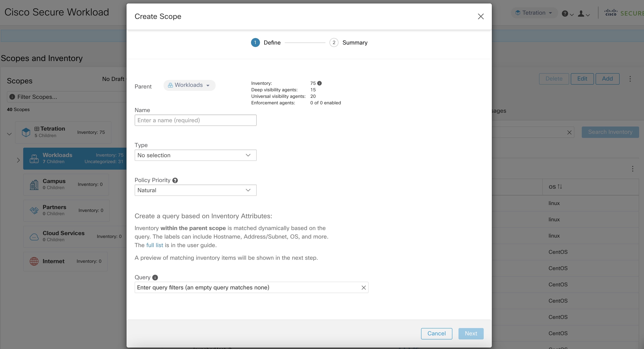
Task: Click the Partners scope icon
Action: [x=34, y=210]
